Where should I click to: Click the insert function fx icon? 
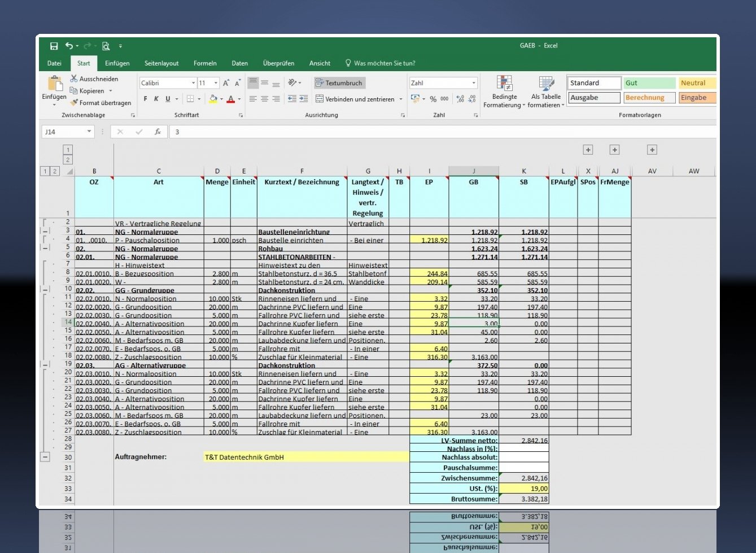pos(158,132)
